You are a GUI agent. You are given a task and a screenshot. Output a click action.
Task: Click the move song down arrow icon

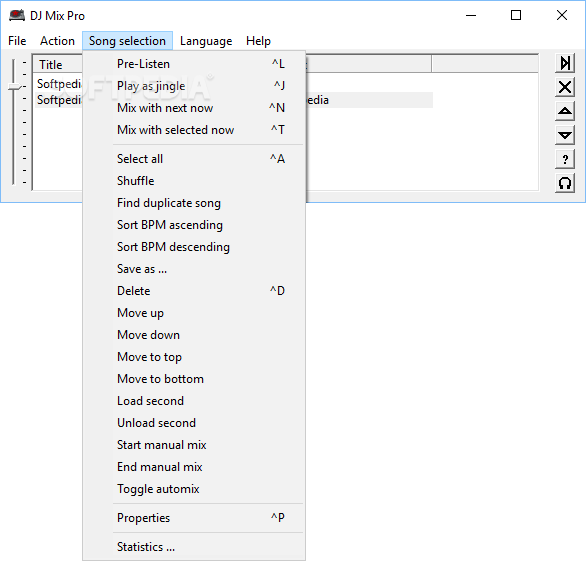click(565, 135)
